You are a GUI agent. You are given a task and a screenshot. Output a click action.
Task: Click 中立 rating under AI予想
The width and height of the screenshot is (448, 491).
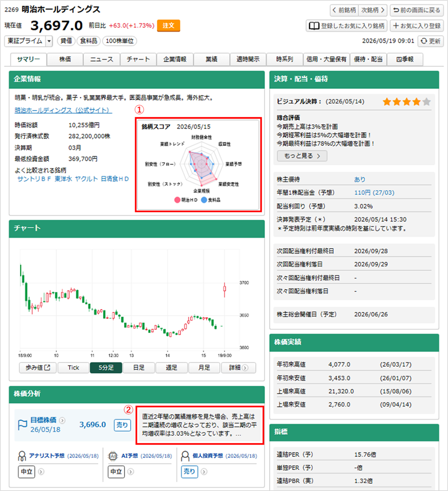(116, 472)
